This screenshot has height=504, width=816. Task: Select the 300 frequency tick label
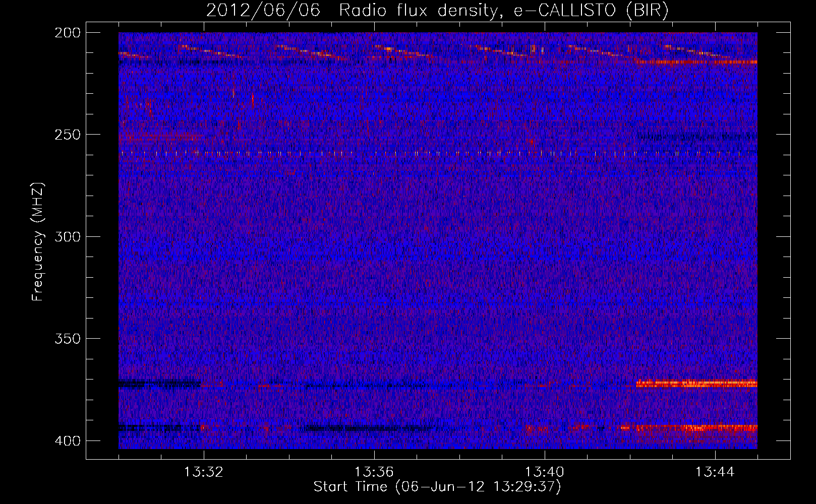point(68,236)
